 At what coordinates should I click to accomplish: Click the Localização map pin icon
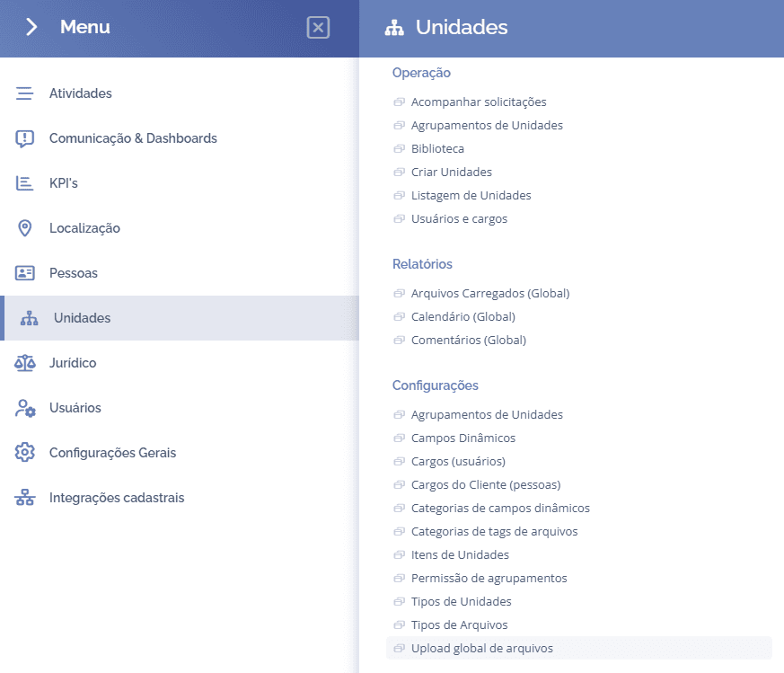coord(24,228)
